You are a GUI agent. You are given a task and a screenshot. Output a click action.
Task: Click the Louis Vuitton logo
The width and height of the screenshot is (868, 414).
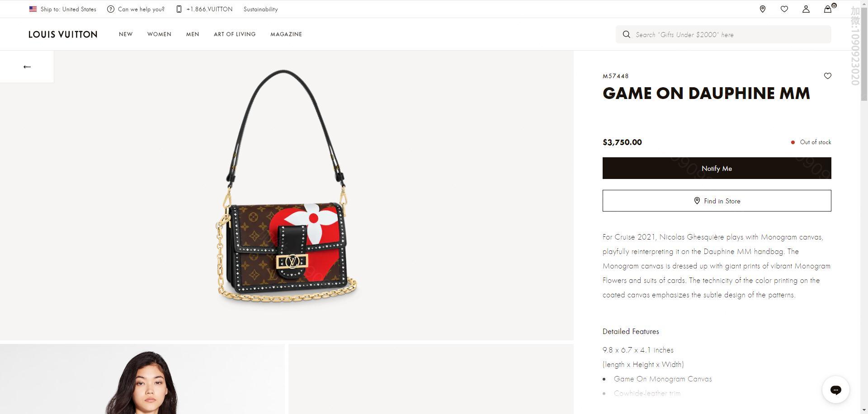[63, 34]
